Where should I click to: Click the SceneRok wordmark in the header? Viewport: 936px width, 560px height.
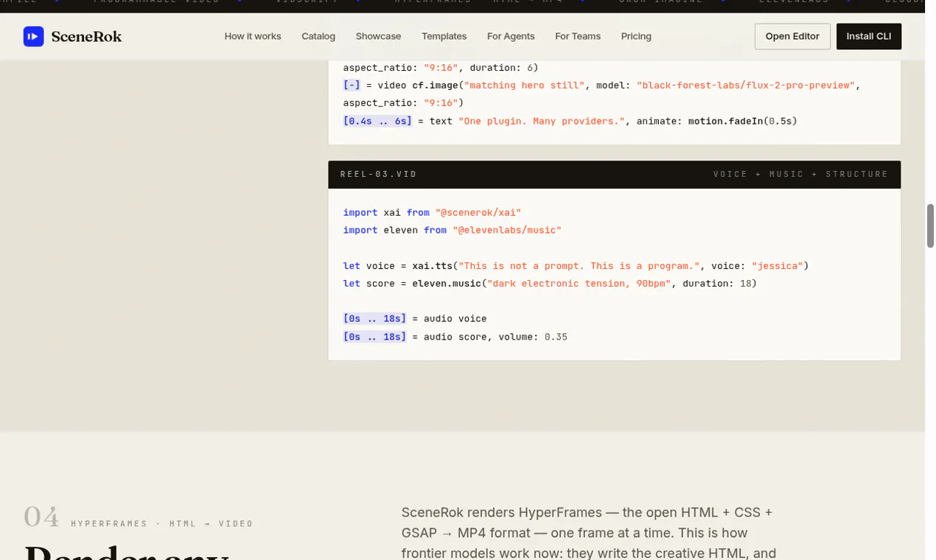[86, 36]
